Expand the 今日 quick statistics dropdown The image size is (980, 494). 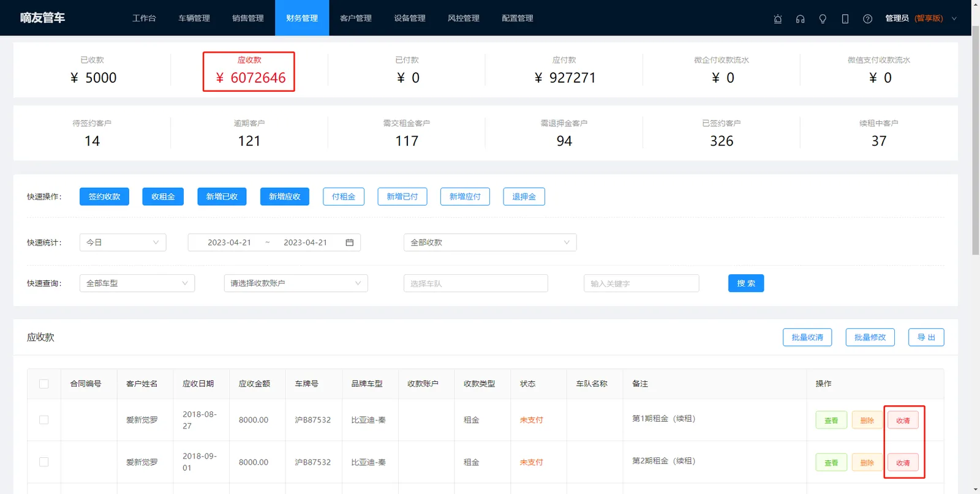pos(123,242)
